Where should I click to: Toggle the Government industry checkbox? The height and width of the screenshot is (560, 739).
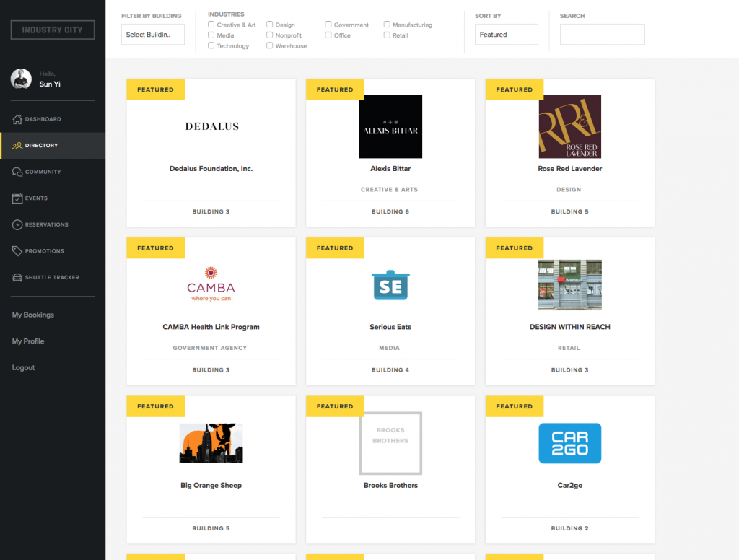[328, 25]
